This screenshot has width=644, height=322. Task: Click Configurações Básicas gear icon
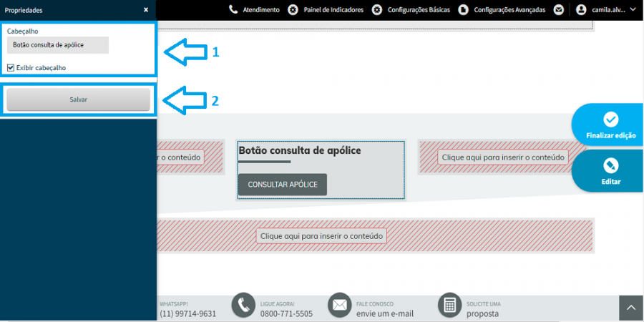(377, 10)
